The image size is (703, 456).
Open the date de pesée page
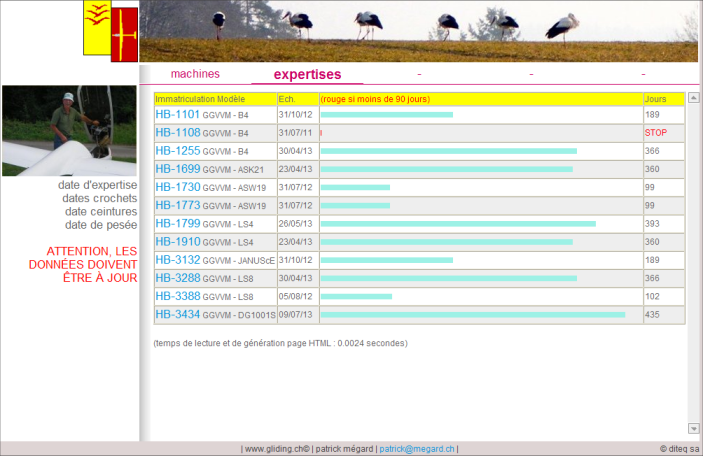click(101, 225)
